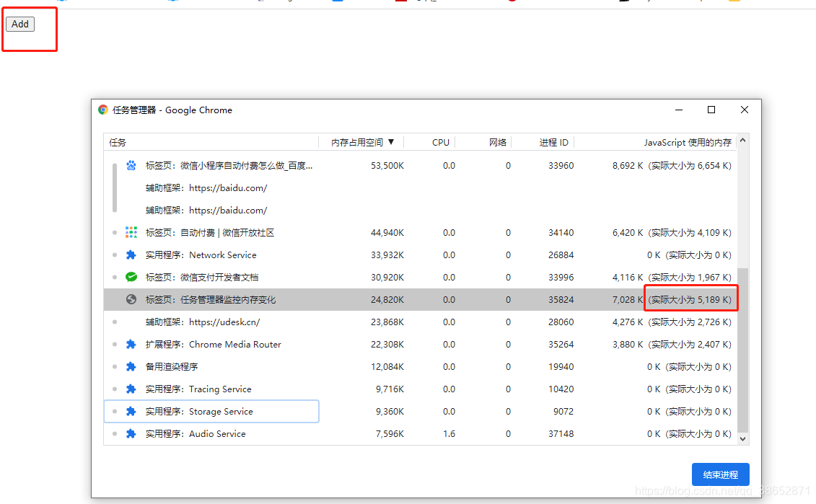Select row 实用程序: Storage Service
Screen dimensions: 816x504
point(421,412)
